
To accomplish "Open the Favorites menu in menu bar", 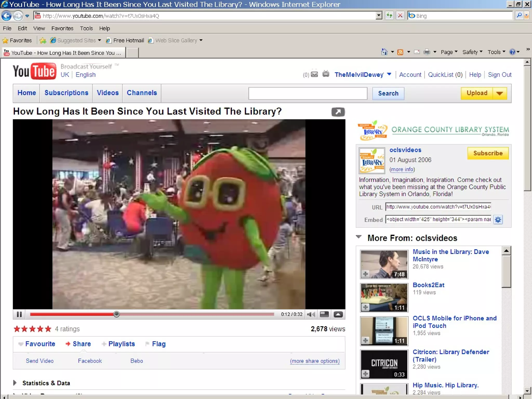I will pos(62,28).
